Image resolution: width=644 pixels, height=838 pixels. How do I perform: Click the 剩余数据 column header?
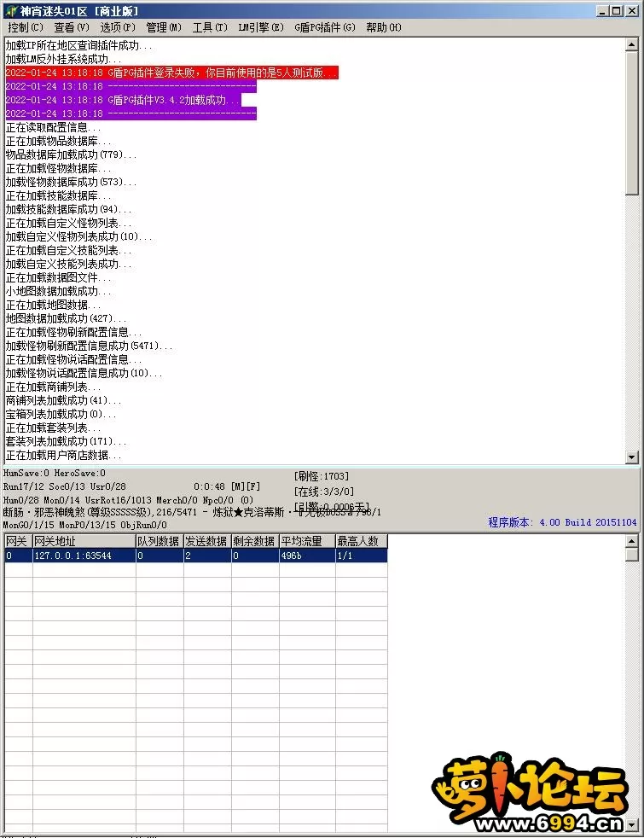pyautogui.click(x=255, y=541)
